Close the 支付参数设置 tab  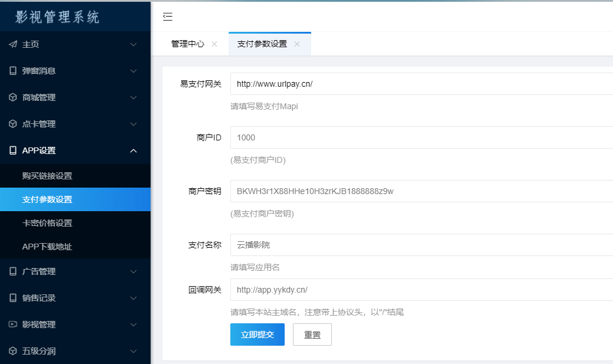(x=297, y=44)
